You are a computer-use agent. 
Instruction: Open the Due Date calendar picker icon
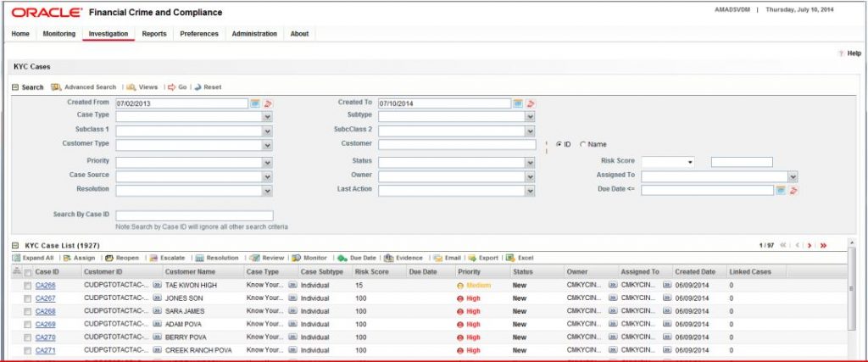click(781, 191)
